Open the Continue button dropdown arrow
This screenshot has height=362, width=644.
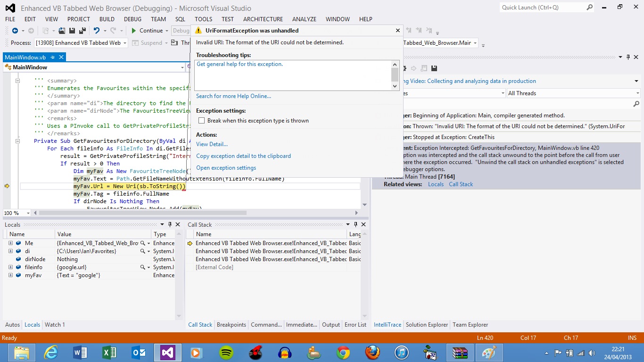[x=166, y=31]
